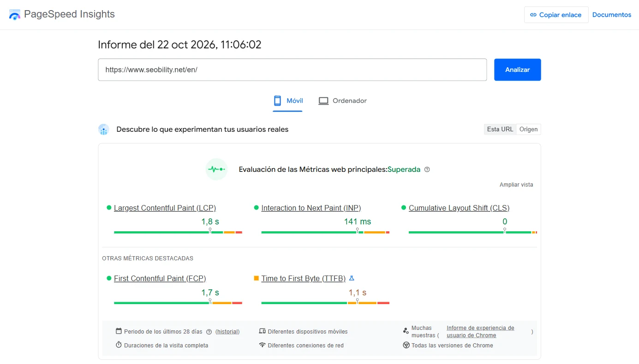This screenshot has height=364, width=639.
Task: Switch to Origen view
Action: pyautogui.click(x=528, y=129)
